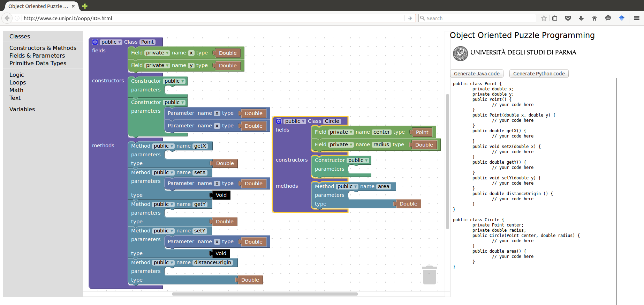The image size is (644, 305).
Task: Go to the browser home page
Action: pos(594,18)
